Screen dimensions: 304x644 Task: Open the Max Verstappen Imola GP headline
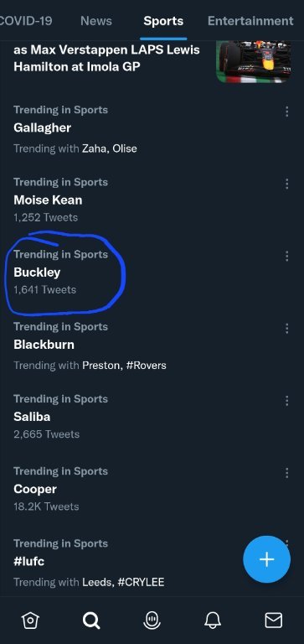click(x=106, y=58)
